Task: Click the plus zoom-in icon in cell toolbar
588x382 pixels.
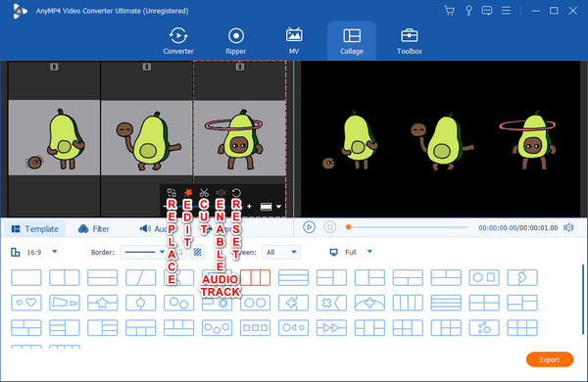Action: [x=249, y=207]
